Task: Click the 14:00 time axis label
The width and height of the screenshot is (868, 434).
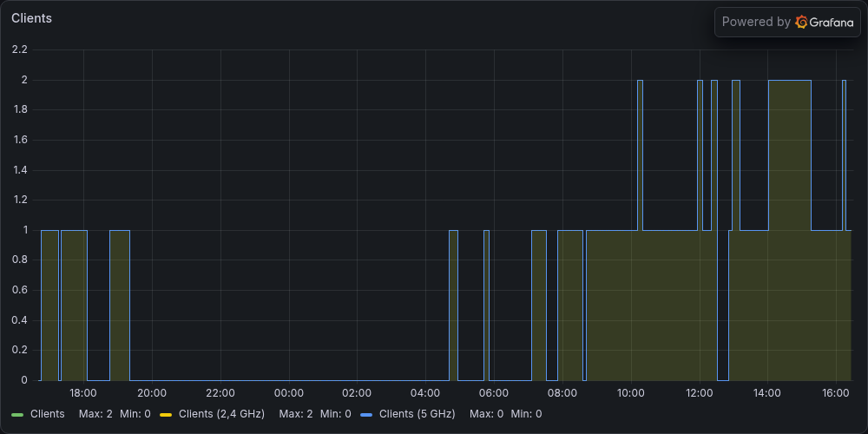Action: (x=768, y=393)
